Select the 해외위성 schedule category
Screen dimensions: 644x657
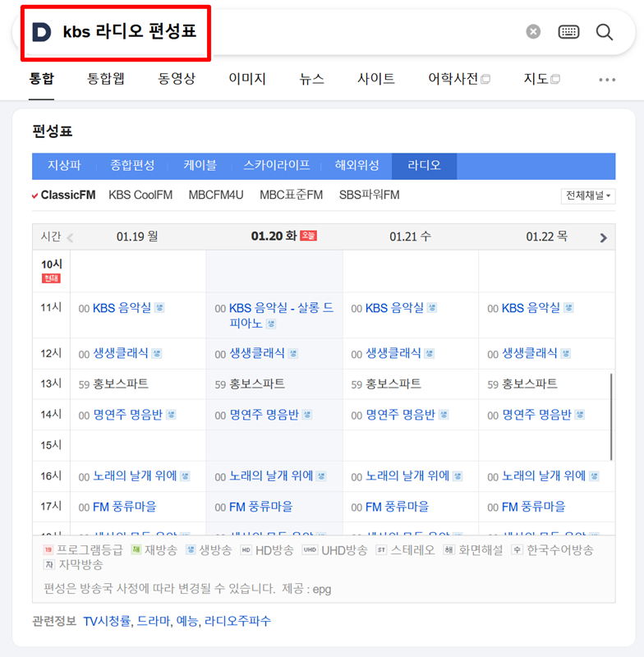coord(356,166)
